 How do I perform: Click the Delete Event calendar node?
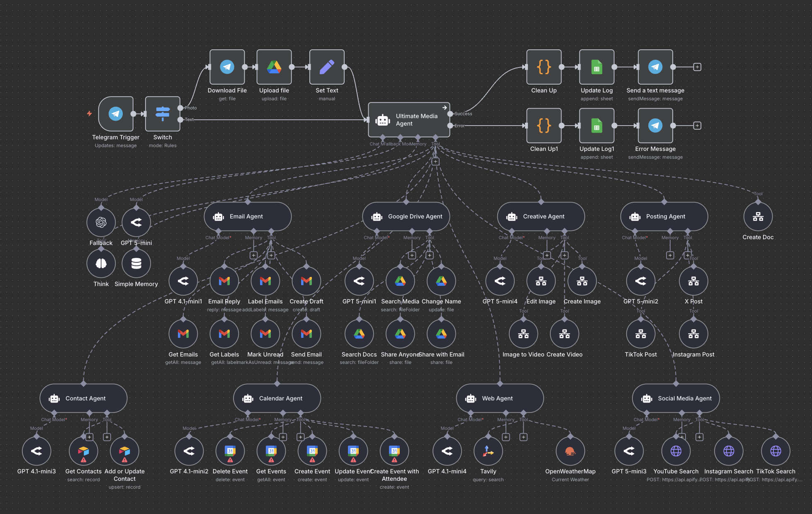230,451
